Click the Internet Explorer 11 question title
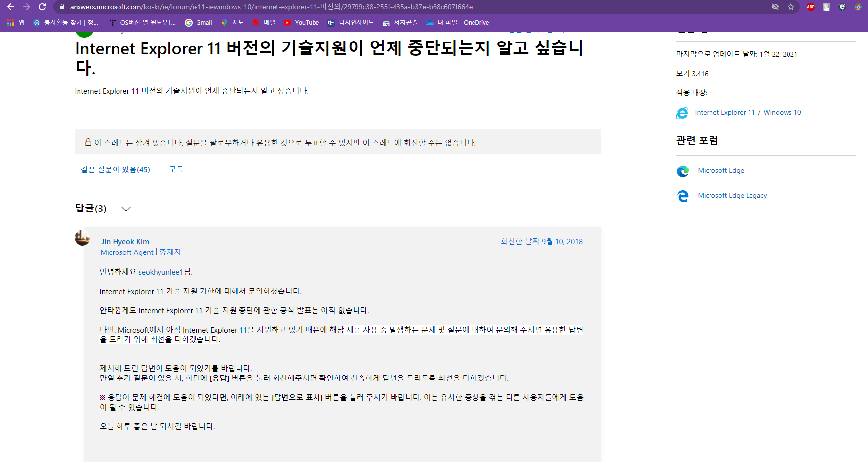868x462 pixels. (329, 57)
